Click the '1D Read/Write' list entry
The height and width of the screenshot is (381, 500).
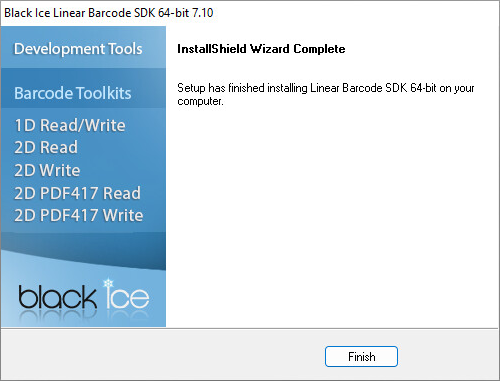pos(70,125)
